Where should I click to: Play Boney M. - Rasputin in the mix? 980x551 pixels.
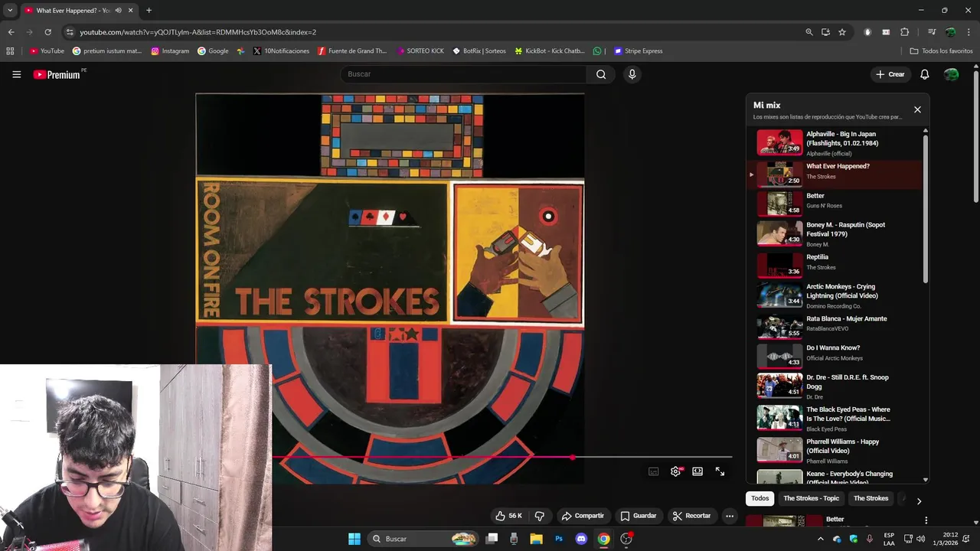pyautogui.click(x=835, y=233)
